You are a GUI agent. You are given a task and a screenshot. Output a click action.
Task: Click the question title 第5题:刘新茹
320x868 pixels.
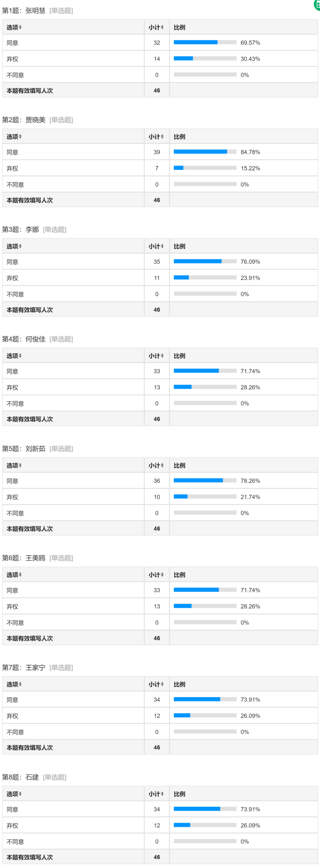[24, 448]
